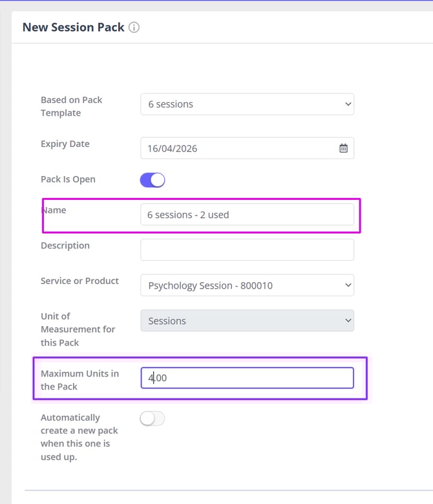
Task: Click the Maximum Units input showing 4.00
Action: [247, 378]
